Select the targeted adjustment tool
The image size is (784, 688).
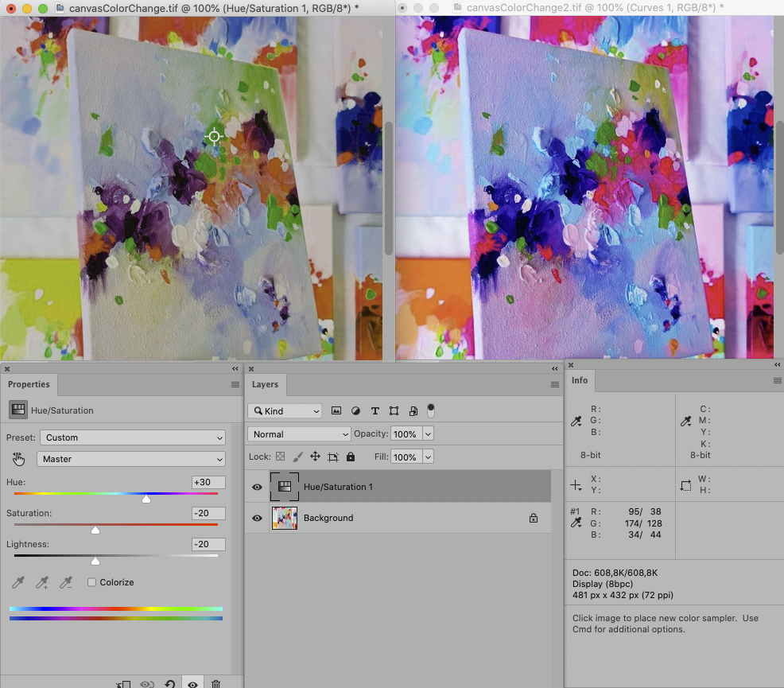pyautogui.click(x=18, y=459)
